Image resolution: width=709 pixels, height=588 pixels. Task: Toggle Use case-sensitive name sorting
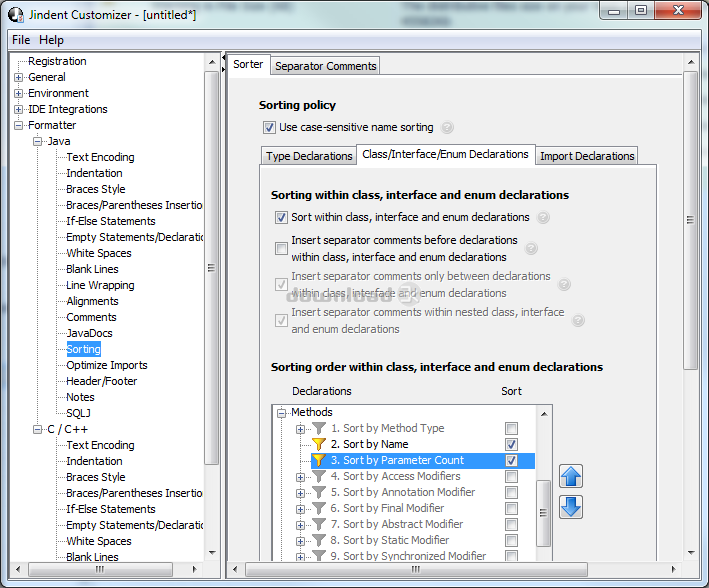pos(269,128)
